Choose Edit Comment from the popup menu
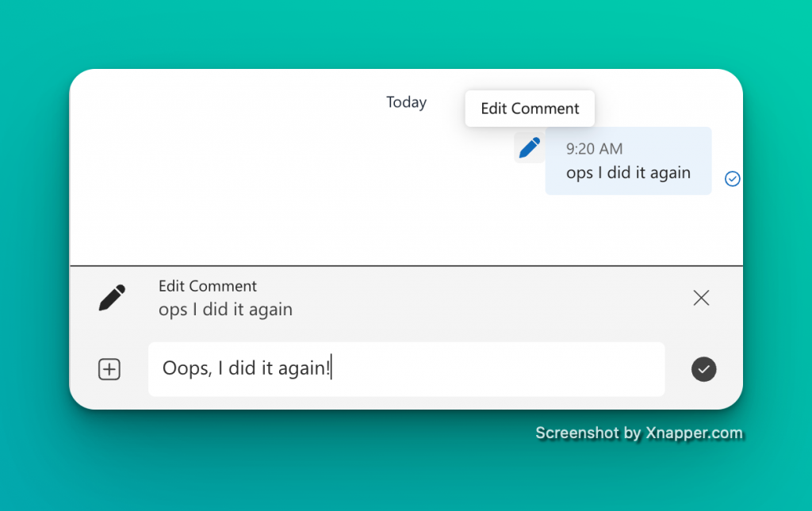This screenshot has width=812, height=511. [x=529, y=108]
